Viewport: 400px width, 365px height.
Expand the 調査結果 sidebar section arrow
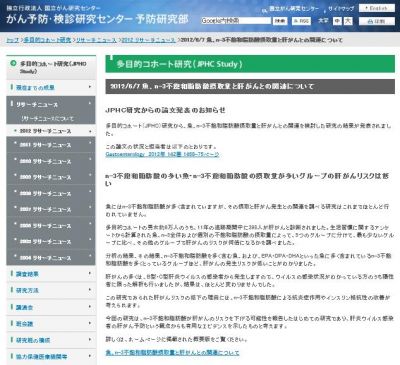[x=90, y=274]
